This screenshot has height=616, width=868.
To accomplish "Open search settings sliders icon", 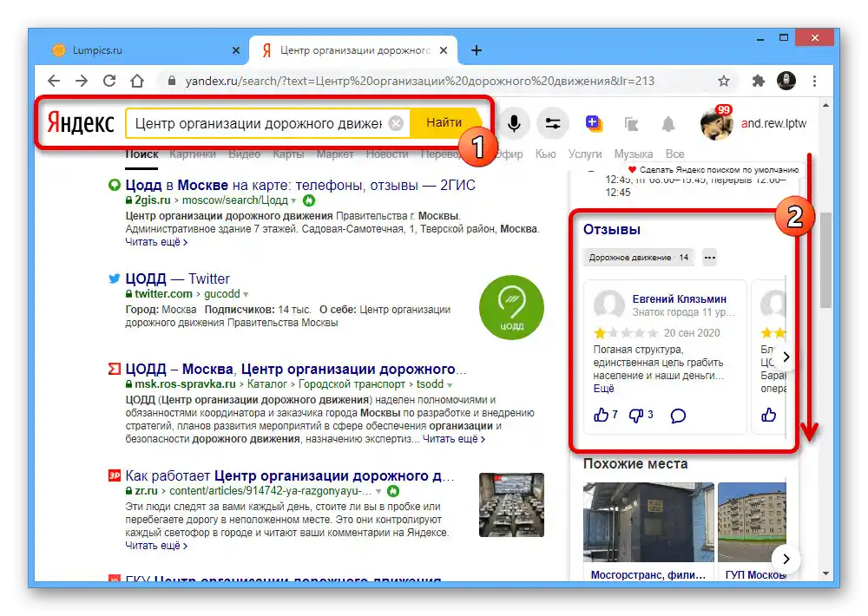I will 552,123.
